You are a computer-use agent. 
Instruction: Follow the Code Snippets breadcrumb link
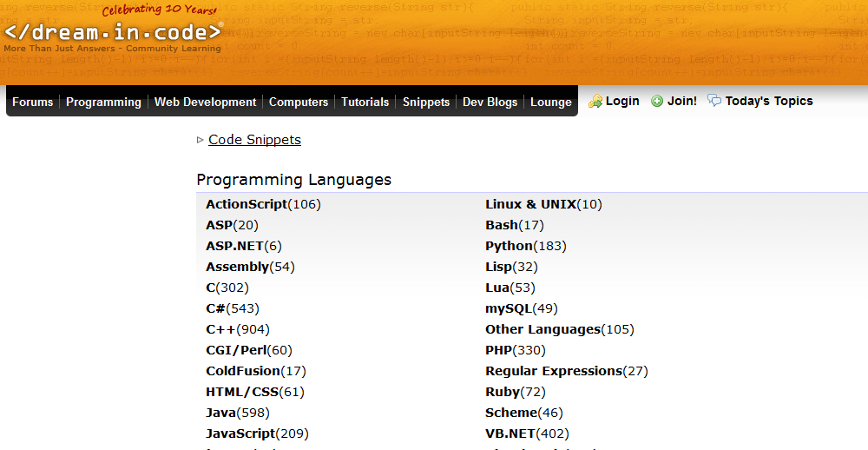click(x=254, y=140)
